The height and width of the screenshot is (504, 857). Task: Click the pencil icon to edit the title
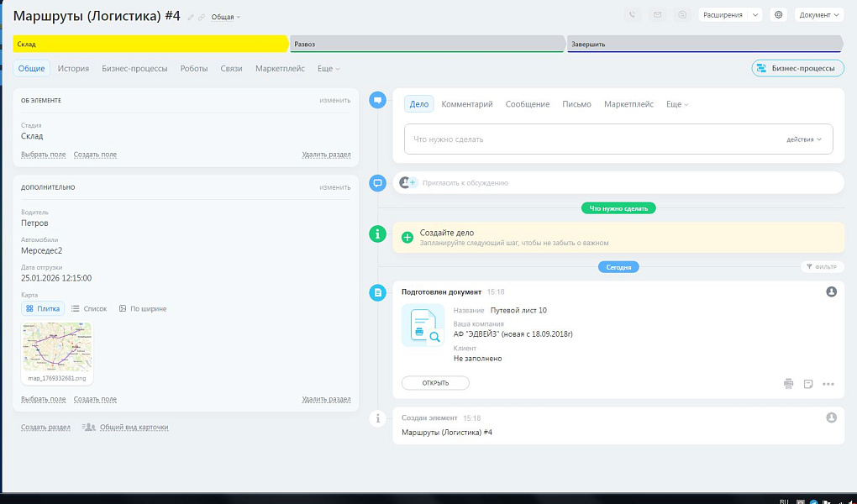tap(191, 17)
